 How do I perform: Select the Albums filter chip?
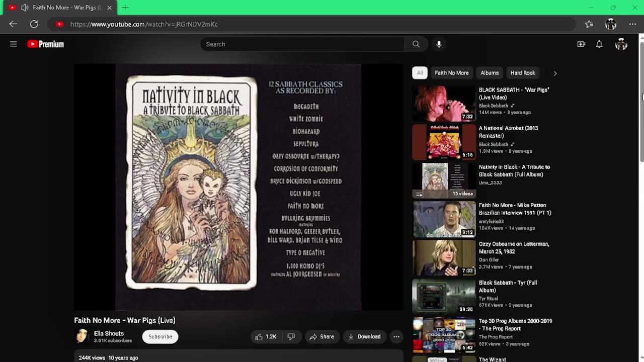[x=490, y=73]
